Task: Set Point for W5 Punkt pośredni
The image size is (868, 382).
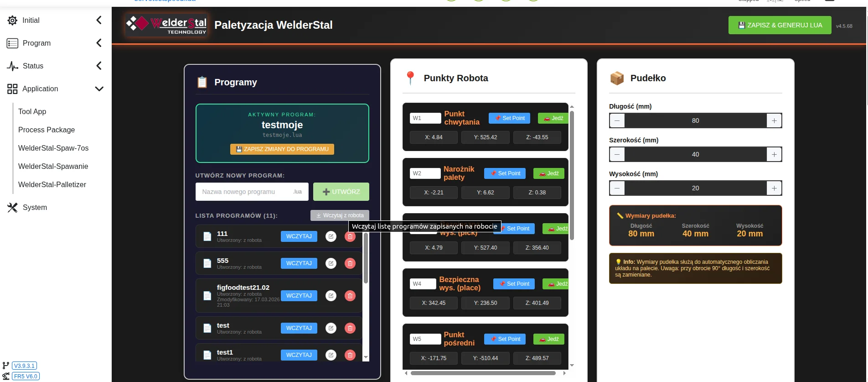Action: (505, 339)
